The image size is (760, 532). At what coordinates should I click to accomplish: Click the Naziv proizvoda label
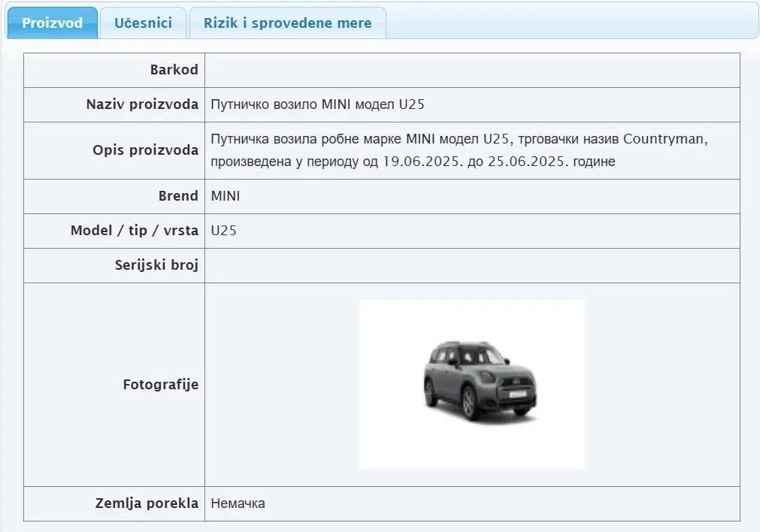point(142,104)
